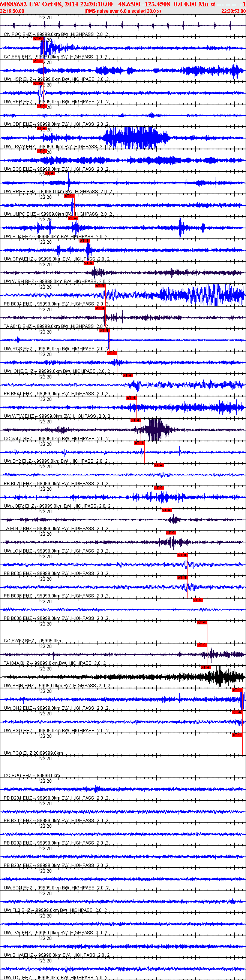Click the RMS noise scaling note
Viewport: 246px width, 980px height.
click(x=123, y=11)
